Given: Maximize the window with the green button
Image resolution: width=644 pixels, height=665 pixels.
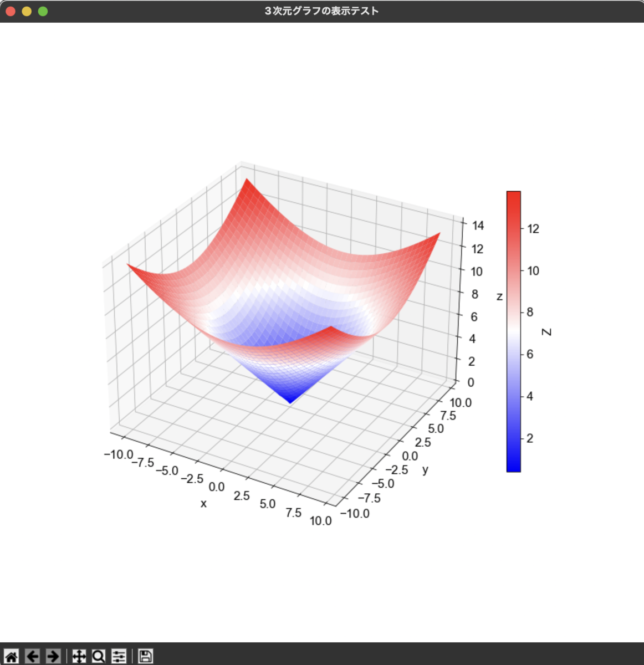Looking at the screenshot, I should coord(43,11).
